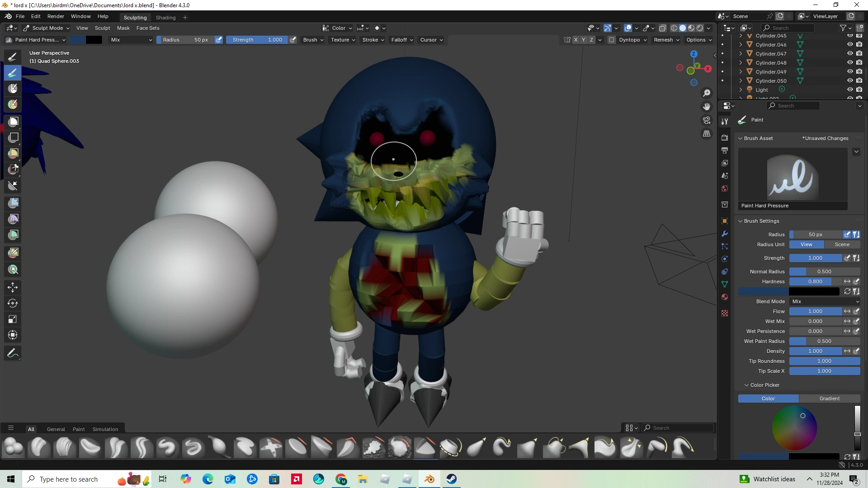Open the Blend Mode dropdown

(825, 301)
